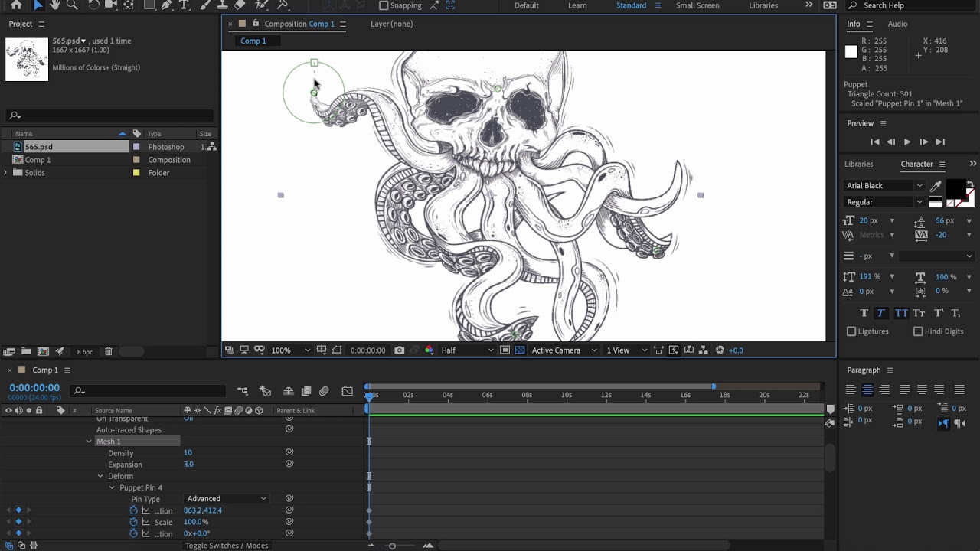Expand the Solids folder in Project
The width and height of the screenshot is (980, 551).
click(6, 173)
